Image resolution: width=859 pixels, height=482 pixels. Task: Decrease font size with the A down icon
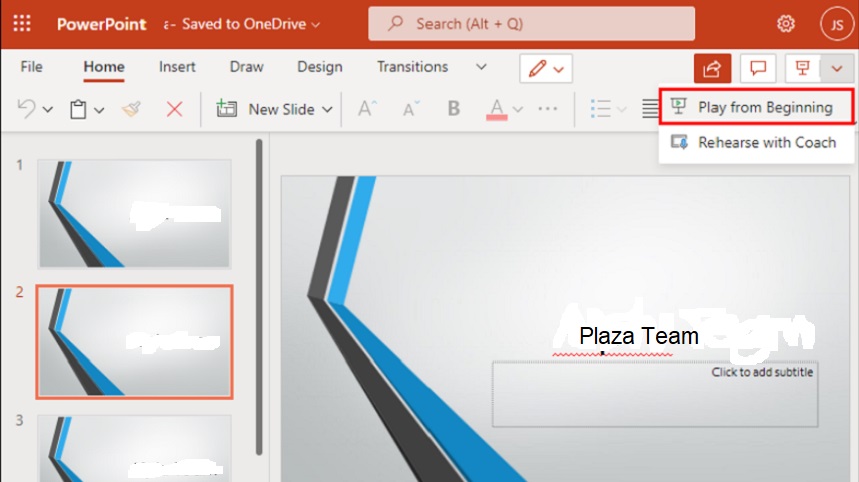(x=411, y=109)
